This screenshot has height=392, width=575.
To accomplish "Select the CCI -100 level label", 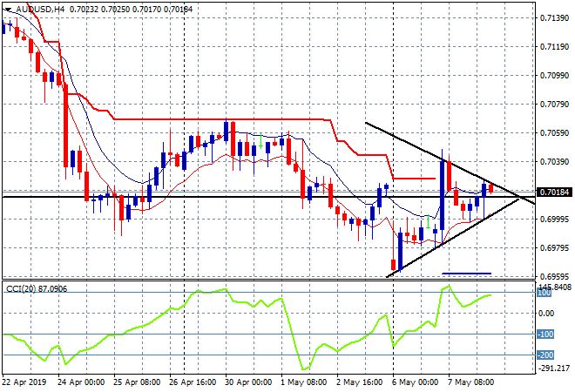I will tap(545, 334).
